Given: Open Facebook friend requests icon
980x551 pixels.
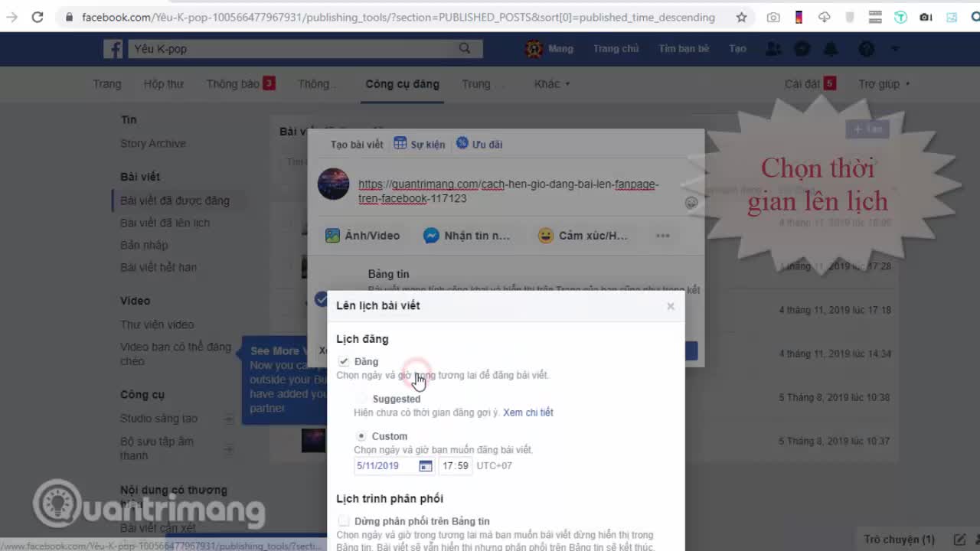Looking at the screenshot, I should pos(773,49).
